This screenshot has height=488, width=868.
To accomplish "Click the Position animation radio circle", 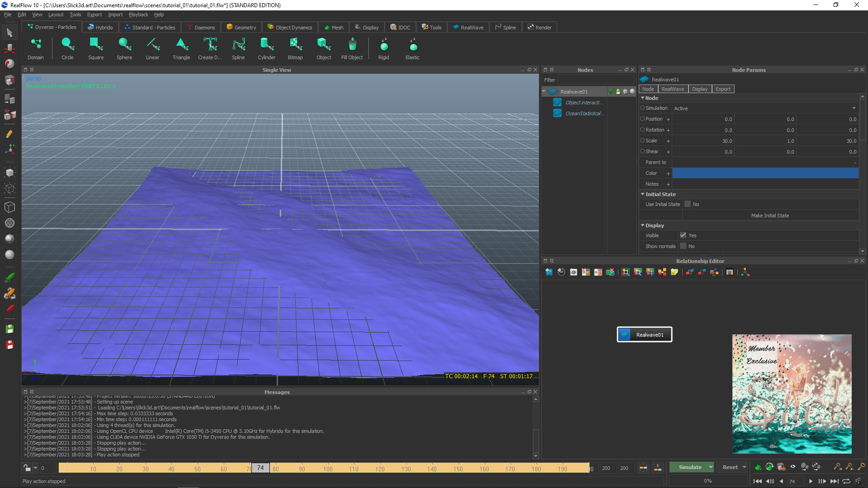I will 642,119.
